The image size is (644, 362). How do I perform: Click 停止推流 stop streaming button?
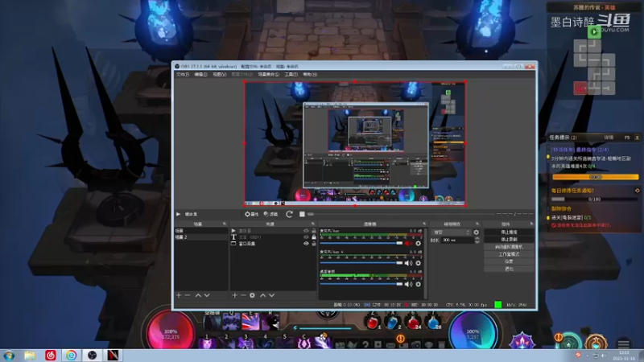tap(509, 232)
